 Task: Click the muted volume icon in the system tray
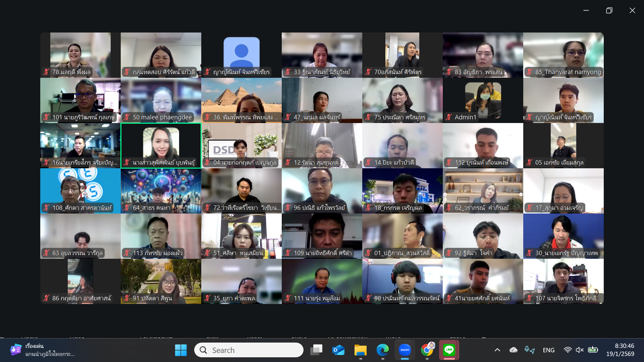point(580,350)
